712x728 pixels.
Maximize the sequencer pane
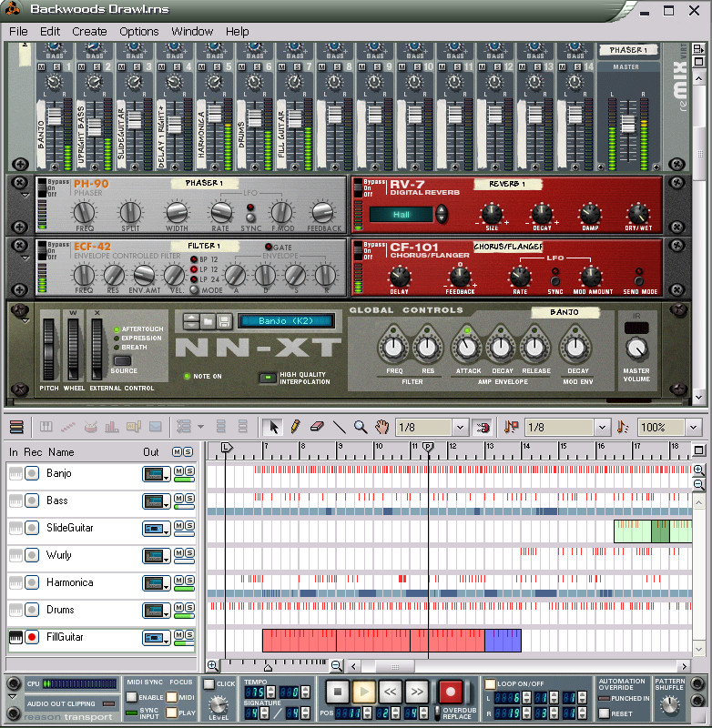click(698, 450)
